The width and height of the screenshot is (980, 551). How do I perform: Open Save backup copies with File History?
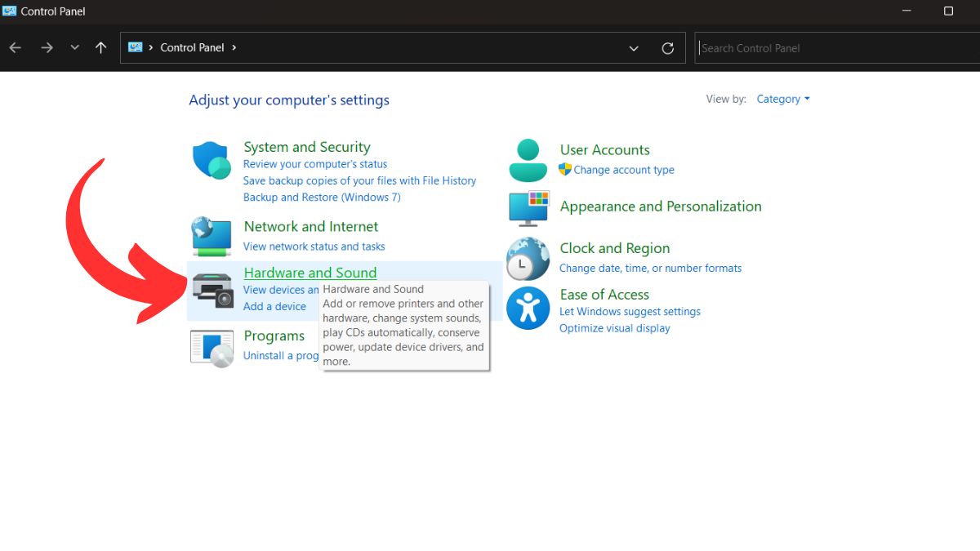point(359,180)
